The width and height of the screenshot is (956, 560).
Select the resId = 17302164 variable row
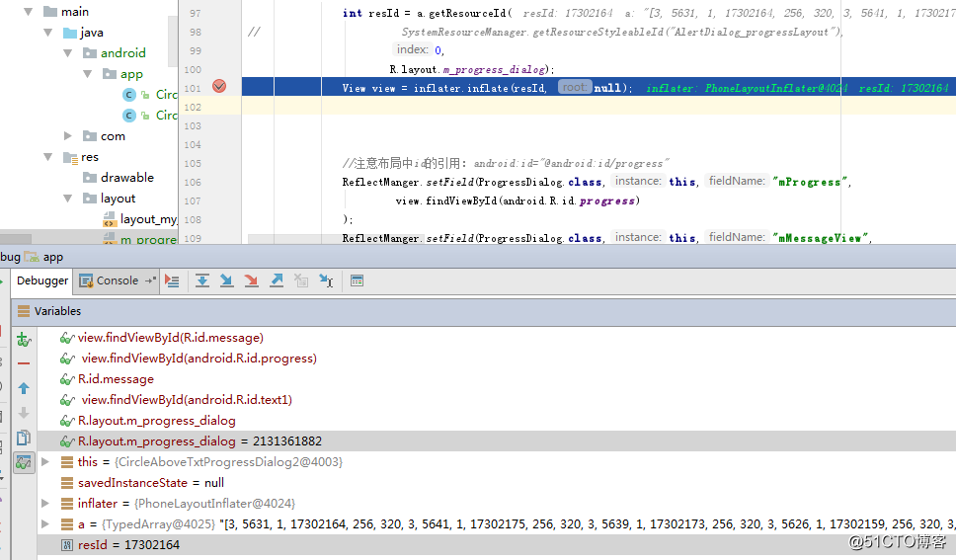[497, 545]
